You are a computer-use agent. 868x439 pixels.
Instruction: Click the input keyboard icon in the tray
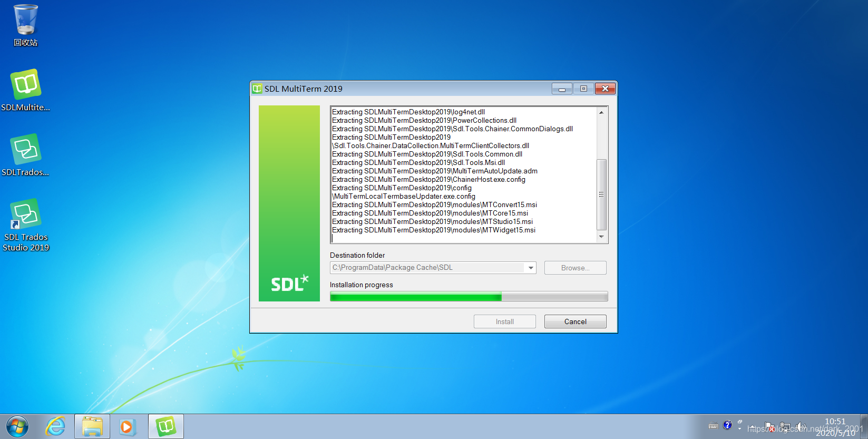[714, 426]
